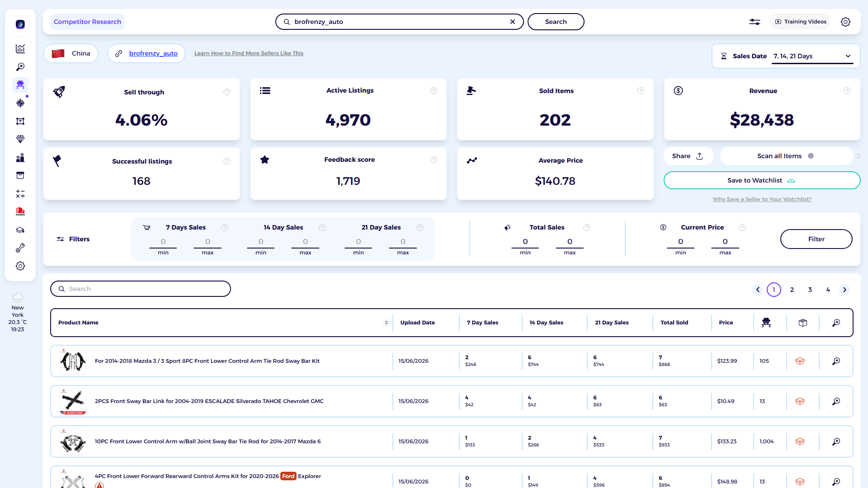Click the spy icon column header

pos(766,323)
